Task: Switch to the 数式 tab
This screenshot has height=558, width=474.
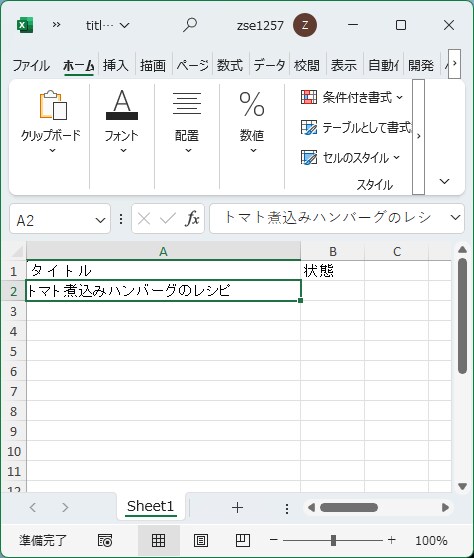Action: (x=230, y=65)
